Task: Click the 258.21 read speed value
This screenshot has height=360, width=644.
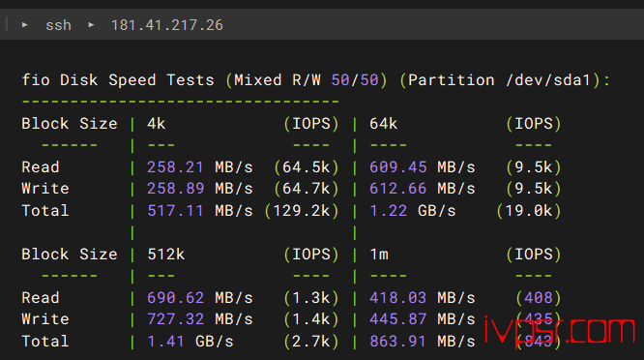Action: coord(175,167)
